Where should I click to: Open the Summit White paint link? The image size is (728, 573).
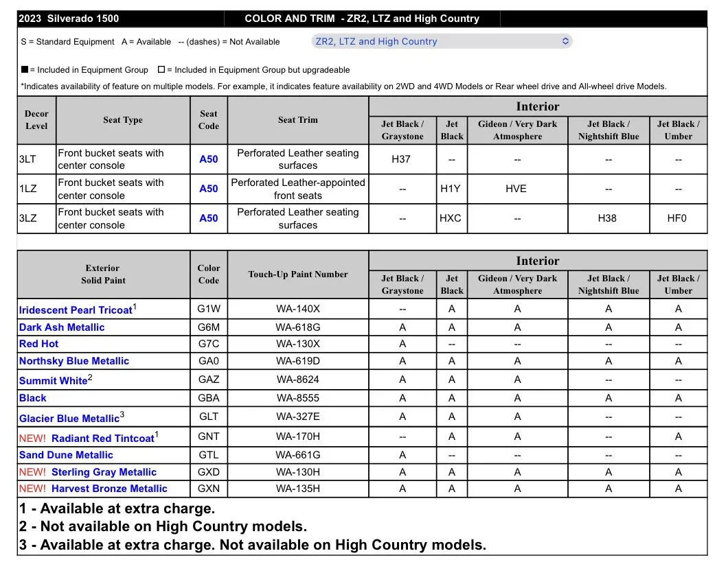click(x=53, y=380)
